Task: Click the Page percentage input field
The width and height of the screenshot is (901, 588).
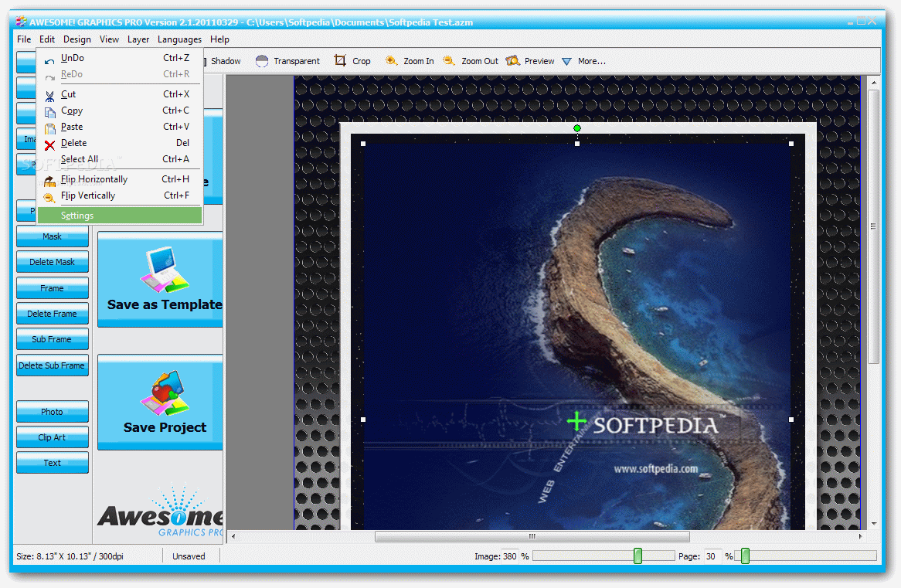Action: pos(713,556)
